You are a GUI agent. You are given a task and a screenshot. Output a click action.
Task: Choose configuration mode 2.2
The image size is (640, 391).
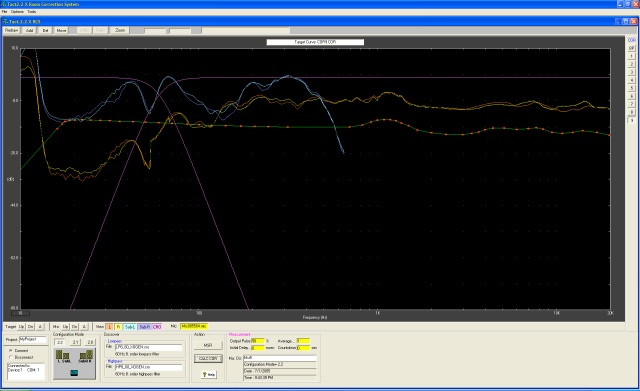tap(60, 342)
